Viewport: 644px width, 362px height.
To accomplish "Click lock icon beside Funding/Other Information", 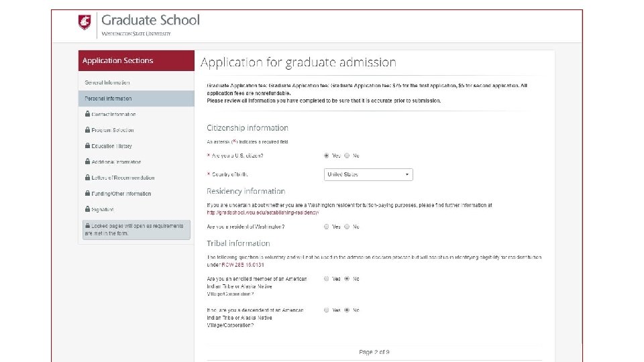I will pyautogui.click(x=88, y=193).
